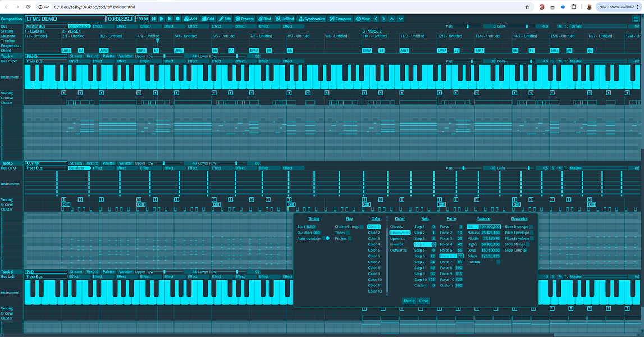Click Track 6's Variator button

(125, 272)
